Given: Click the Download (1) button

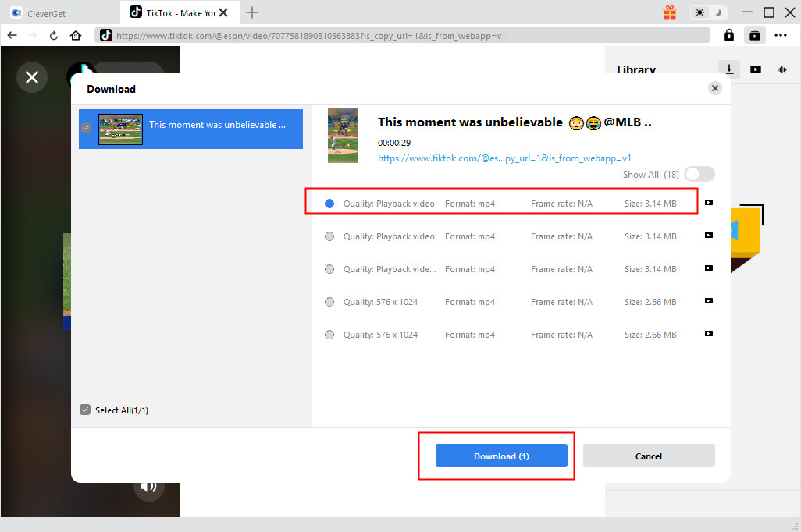Looking at the screenshot, I should [x=501, y=456].
